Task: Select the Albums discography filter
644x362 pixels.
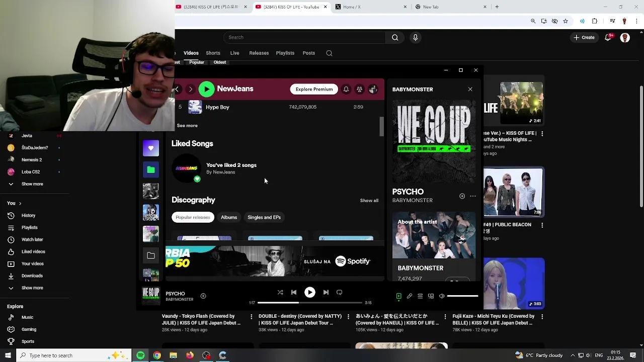Action: click(229, 217)
